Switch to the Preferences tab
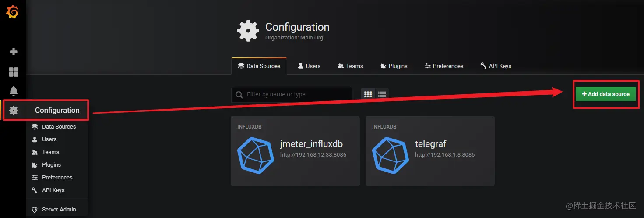 click(444, 66)
